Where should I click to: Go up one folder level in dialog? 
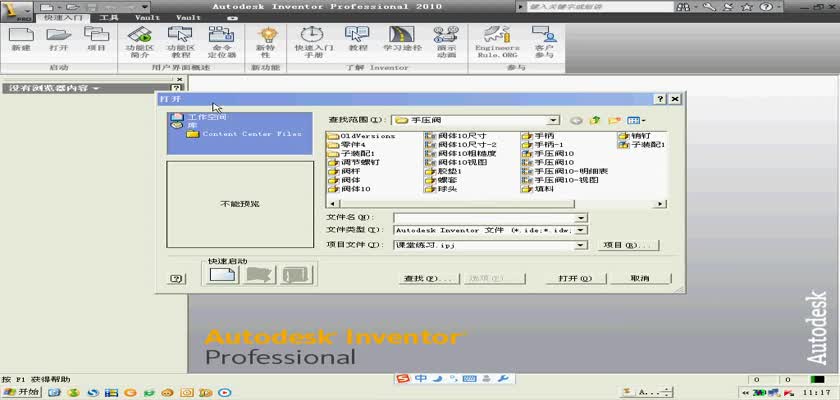coord(595,120)
